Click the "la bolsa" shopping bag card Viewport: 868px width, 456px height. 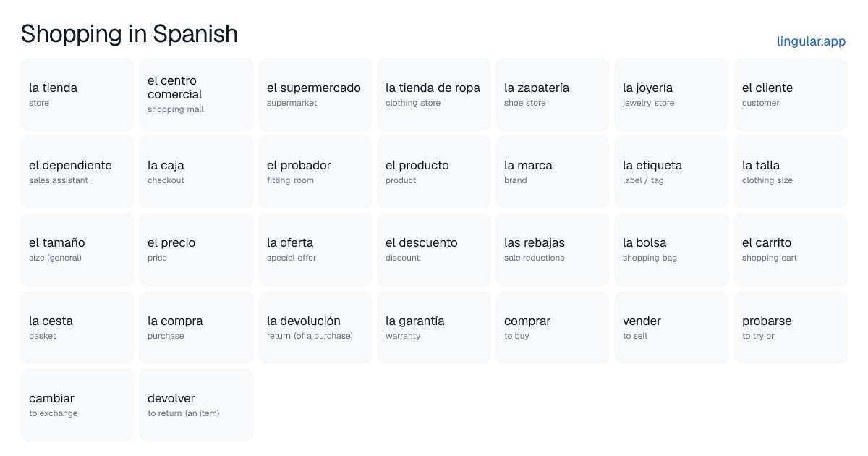[671, 250]
